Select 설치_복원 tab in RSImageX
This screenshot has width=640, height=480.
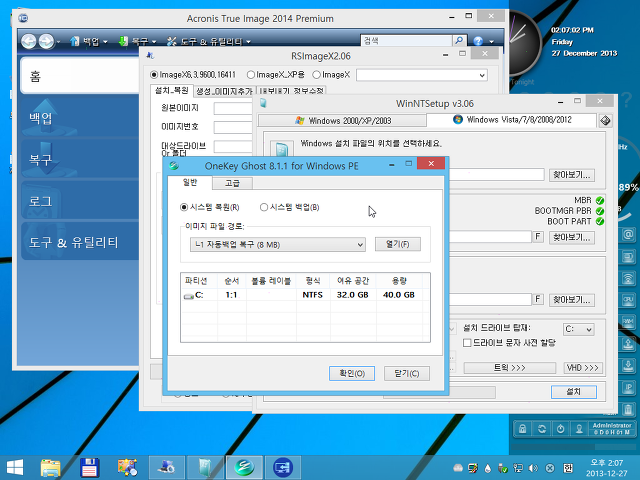click(x=171, y=90)
